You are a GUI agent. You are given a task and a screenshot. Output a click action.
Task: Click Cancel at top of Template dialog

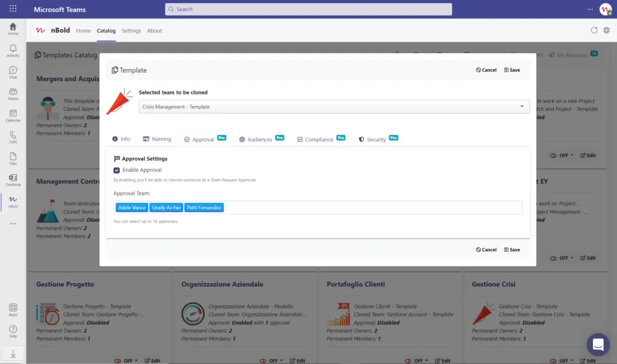click(x=486, y=70)
